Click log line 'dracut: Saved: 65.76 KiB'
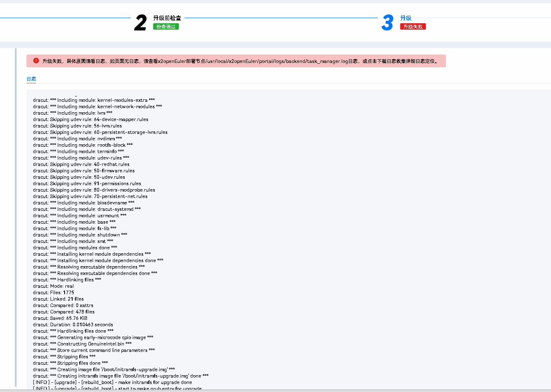Screen dimensions: 551x392 point(60,318)
